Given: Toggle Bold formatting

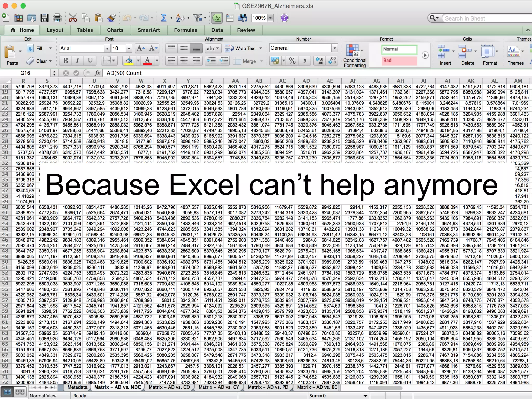Looking at the screenshot, I should pyautogui.click(x=66, y=61).
